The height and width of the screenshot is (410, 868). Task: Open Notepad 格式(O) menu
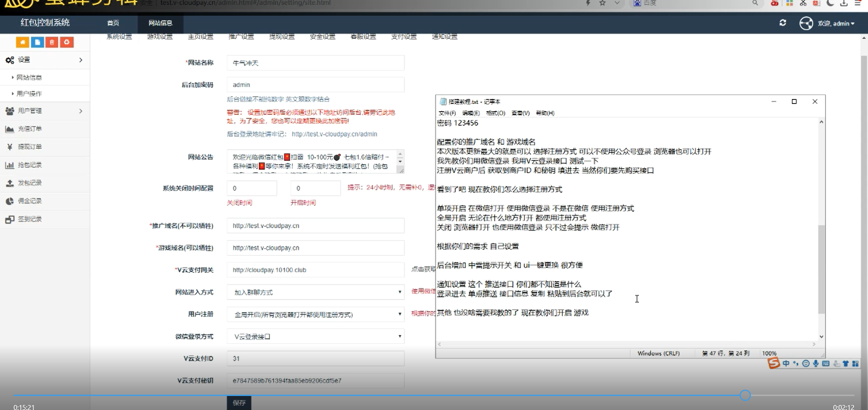(x=495, y=113)
